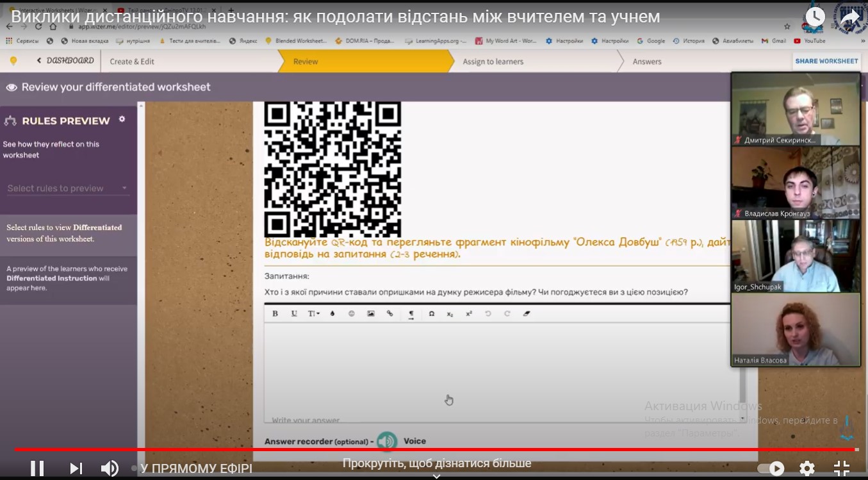Go to Assign to learners step

click(x=493, y=62)
